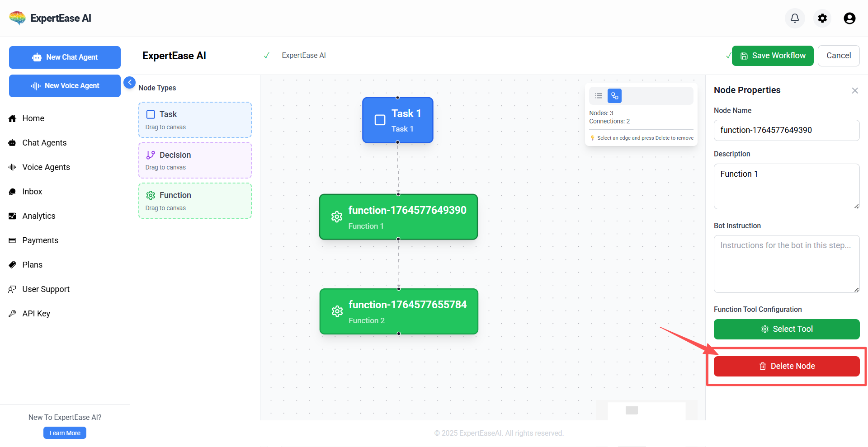Open the user profile avatar

point(849,18)
